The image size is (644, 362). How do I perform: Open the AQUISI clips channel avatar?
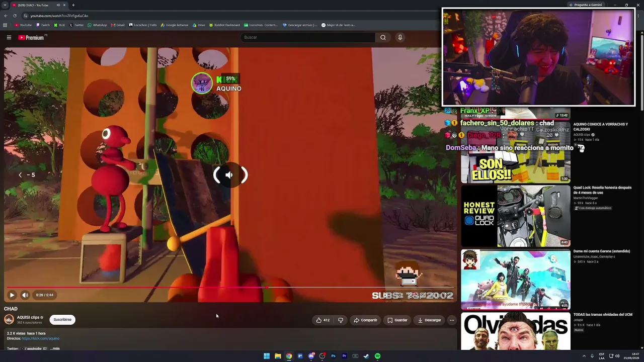point(9,319)
